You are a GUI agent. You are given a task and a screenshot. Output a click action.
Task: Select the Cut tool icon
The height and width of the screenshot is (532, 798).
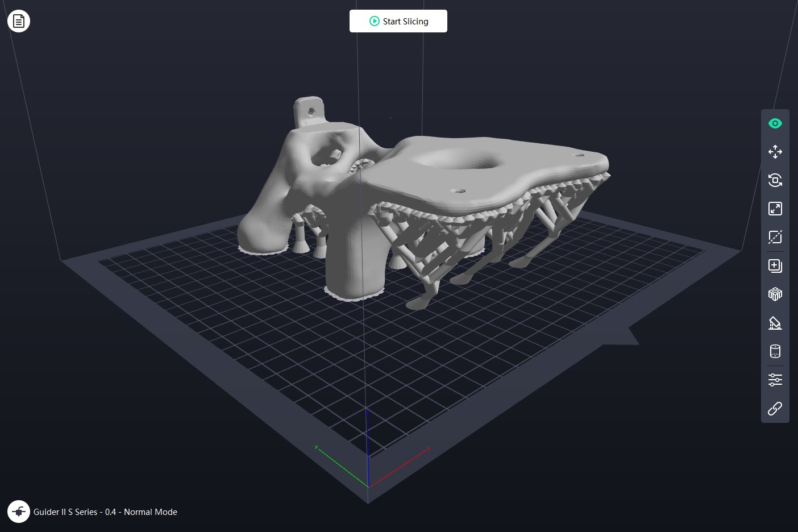pyautogui.click(x=775, y=237)
